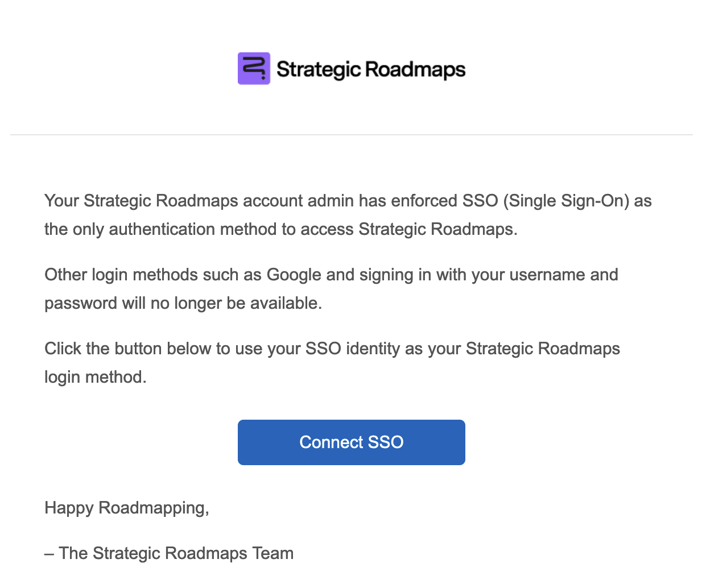Viewport: 702px width, 588px height.
Task: Click the word "Google" in the second paragraph
Action: pyautogui.click(x=294, y=275)
